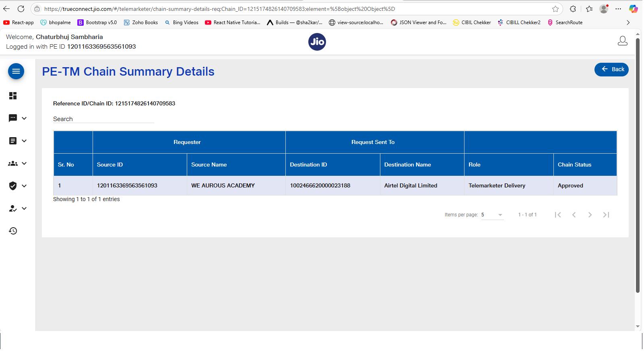Open React Native Tutorial bookmark
The width and height of the screenshot is (644, 362).
click(233, 23)
